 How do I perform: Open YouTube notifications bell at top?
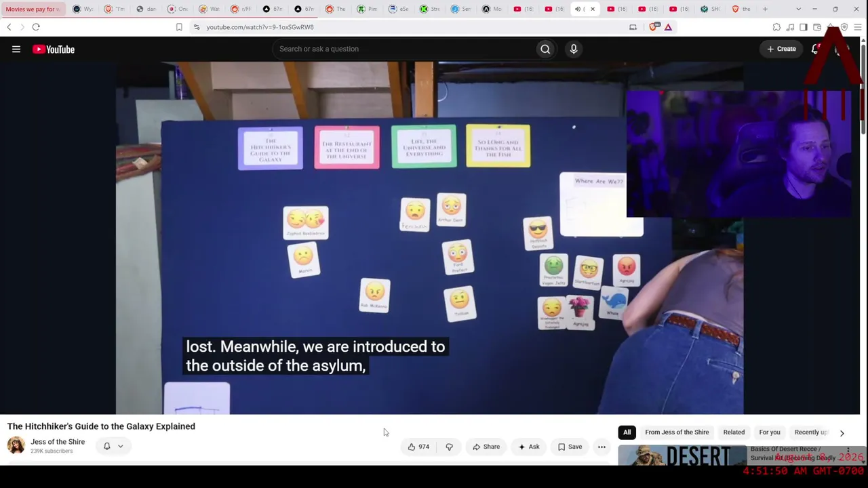click(816, 49)
